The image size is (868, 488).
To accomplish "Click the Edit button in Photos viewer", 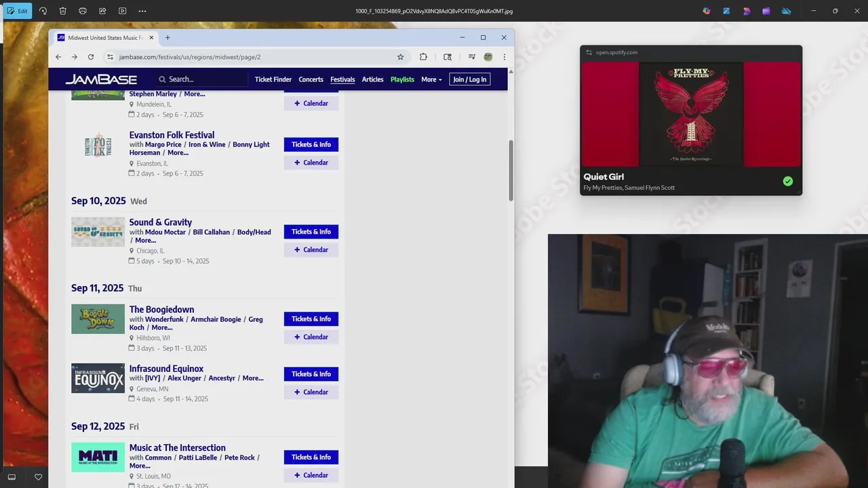I will point(17,11).
